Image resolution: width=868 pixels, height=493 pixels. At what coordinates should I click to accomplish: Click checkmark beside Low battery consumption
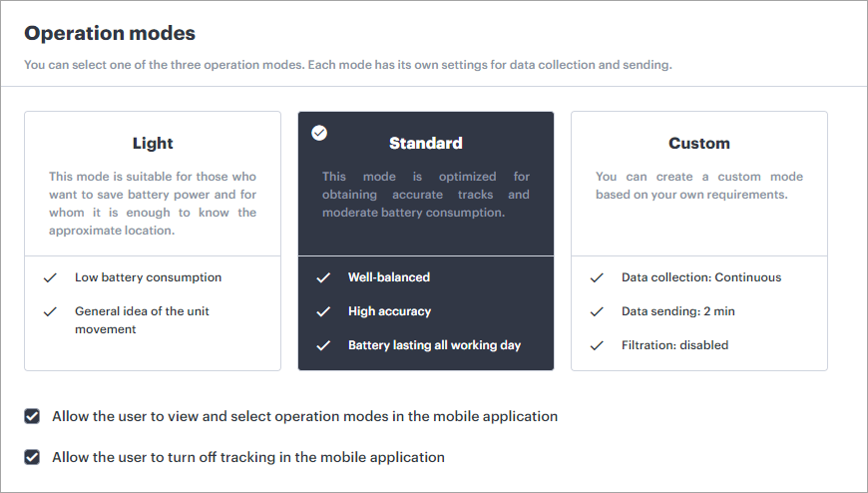[51, 277]
